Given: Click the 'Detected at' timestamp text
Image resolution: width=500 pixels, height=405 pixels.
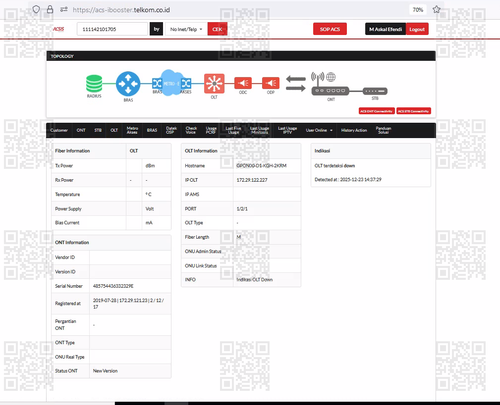Looking at the screenshot, I should [348, 179].
